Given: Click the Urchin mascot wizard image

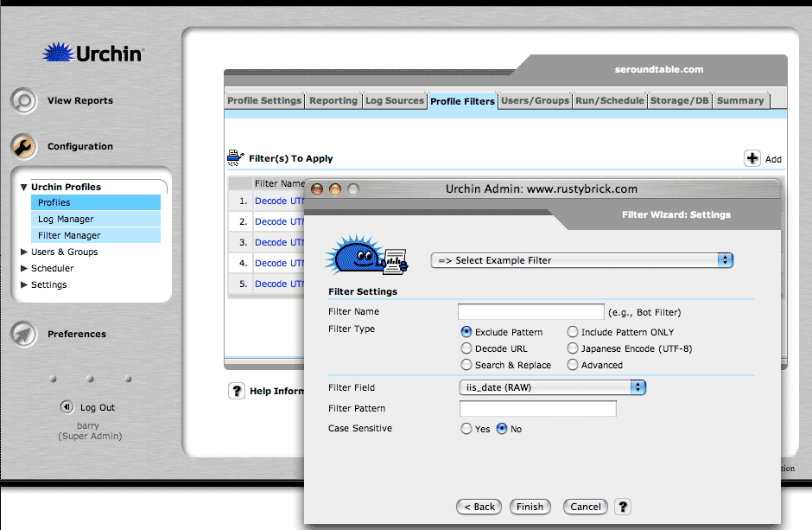Looking at the screenshot, I should 366,255.
